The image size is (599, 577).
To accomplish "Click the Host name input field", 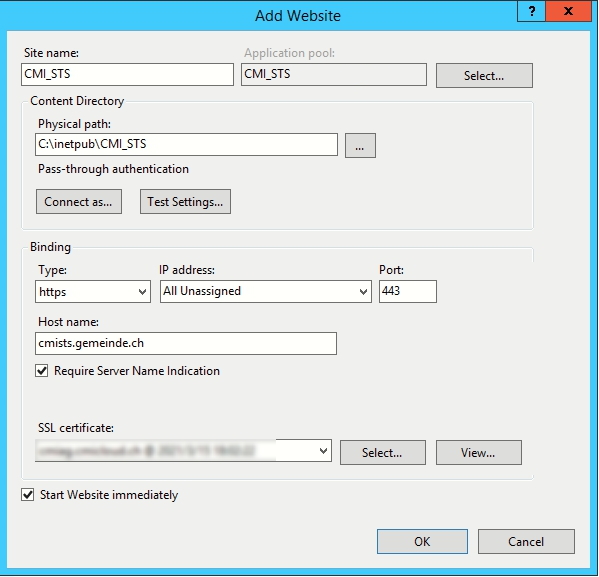I will pos(186,344).
